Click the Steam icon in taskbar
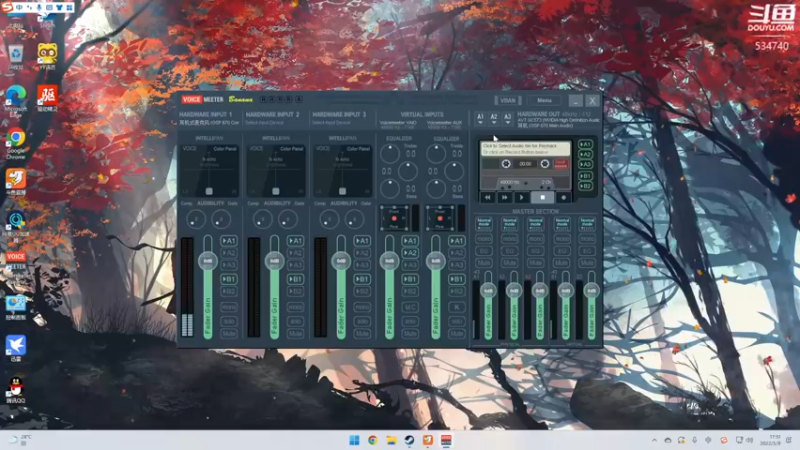 409,440
